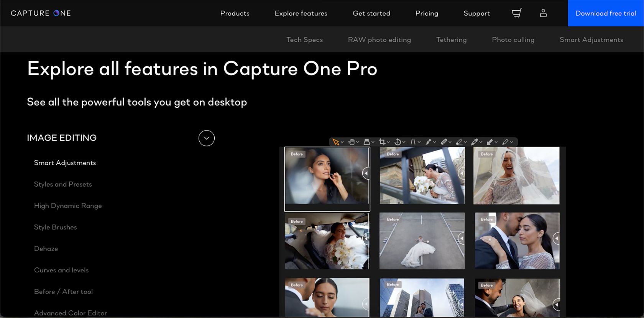Select Smart Adjustments in the feature list

(x=65, y=163)
